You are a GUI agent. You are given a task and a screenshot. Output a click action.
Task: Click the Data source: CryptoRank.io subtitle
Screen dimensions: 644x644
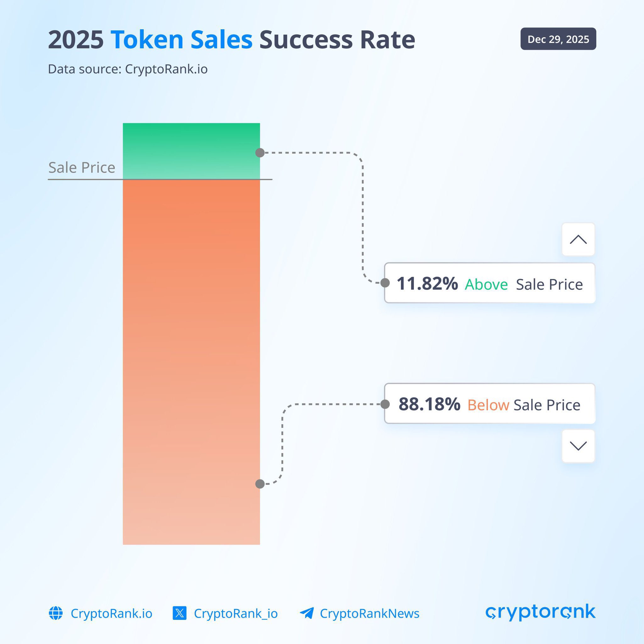[128, 69]
